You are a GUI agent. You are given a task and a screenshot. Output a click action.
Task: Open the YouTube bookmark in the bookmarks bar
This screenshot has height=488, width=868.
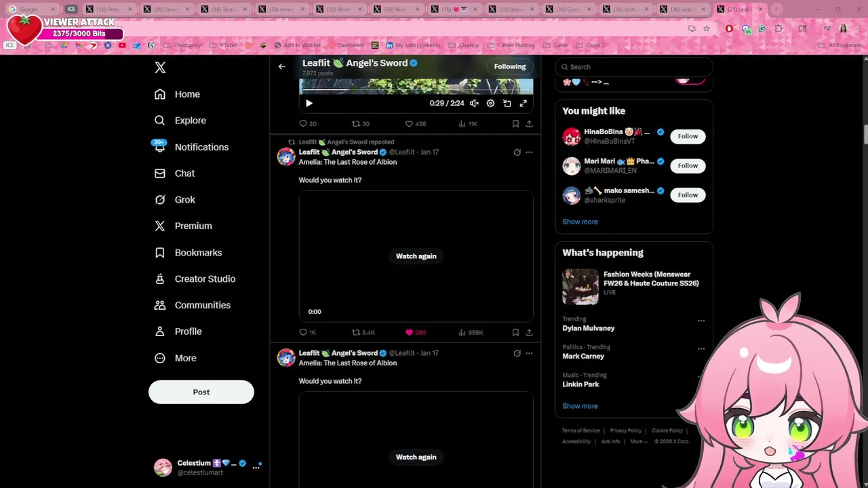(x=122, y=45)
